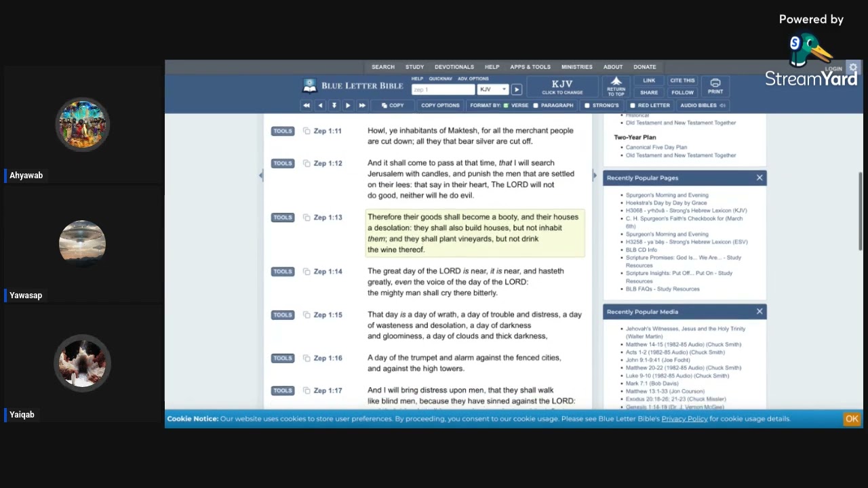Open Tools for Zep 1:14
The height and width of the screenshot is (488, 868).
(283, 272)
